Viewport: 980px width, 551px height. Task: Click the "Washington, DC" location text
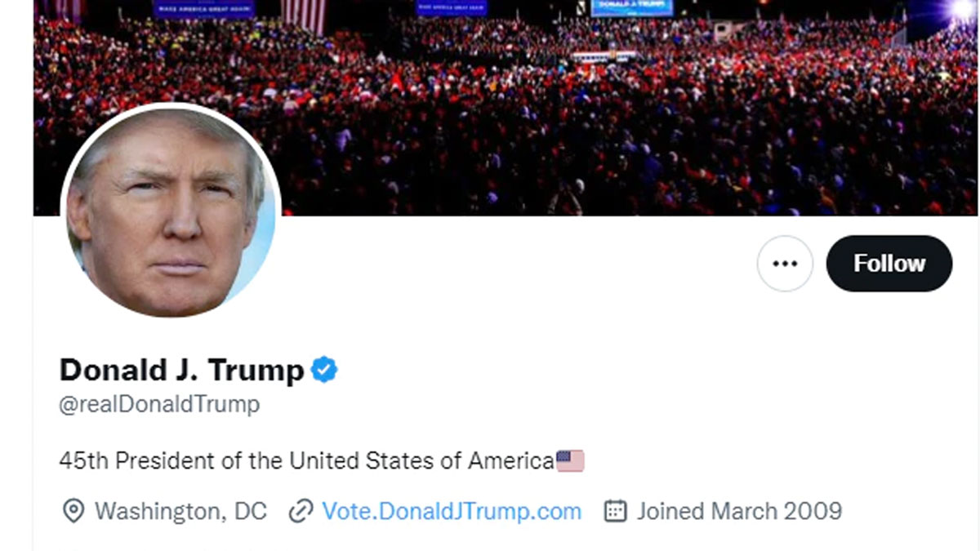(x=180, y=511)
